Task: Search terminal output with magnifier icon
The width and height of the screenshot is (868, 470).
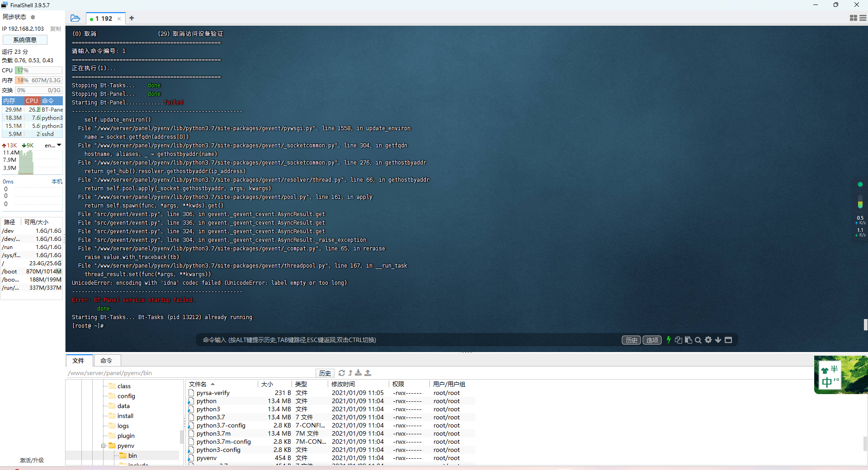Action: [x=698, y=340]
